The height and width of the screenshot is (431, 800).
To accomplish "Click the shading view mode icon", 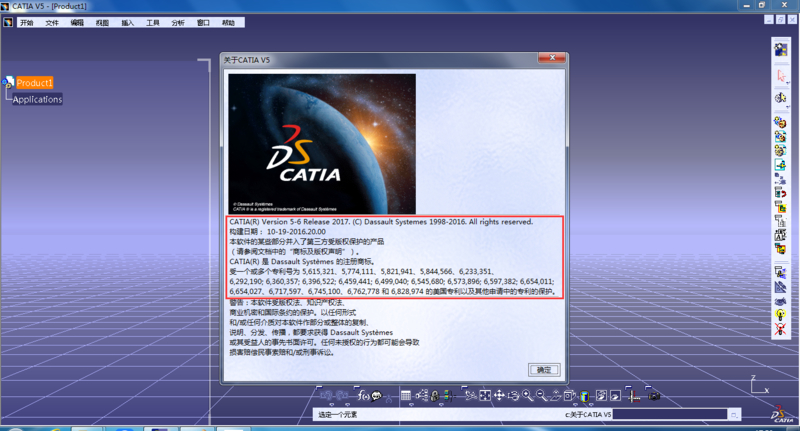I will pyautogui.click(x=585, y=396).
